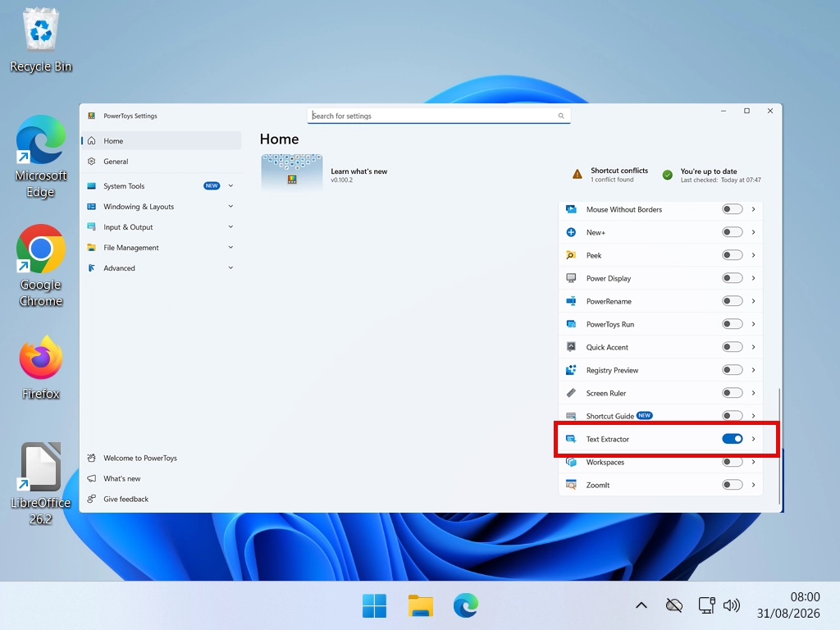Switch on the PowerToys Run toggle

point(733,324)
